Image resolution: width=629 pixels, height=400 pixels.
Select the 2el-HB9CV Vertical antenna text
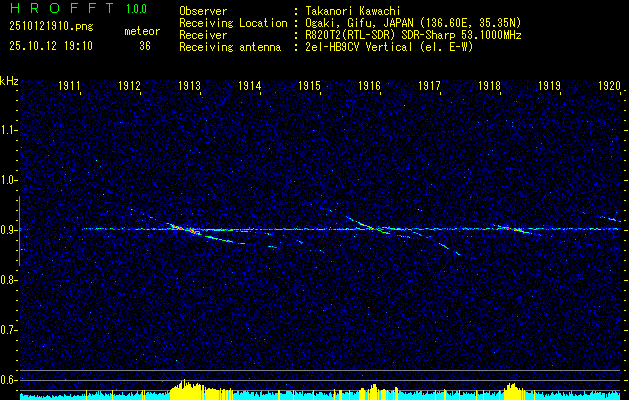coord(390,47)
